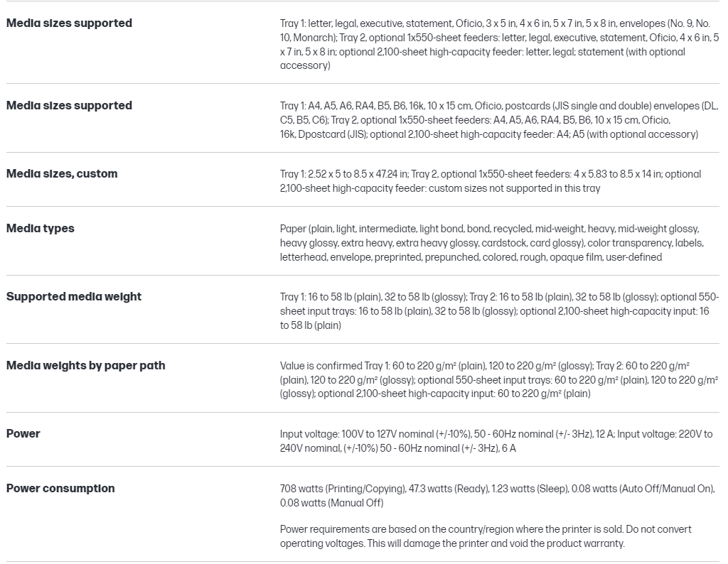Click the 'optional 2,100-sheet high-capacity input: 60 to 220 g/m²' text
Screen dimensions: 728x564
454,394
